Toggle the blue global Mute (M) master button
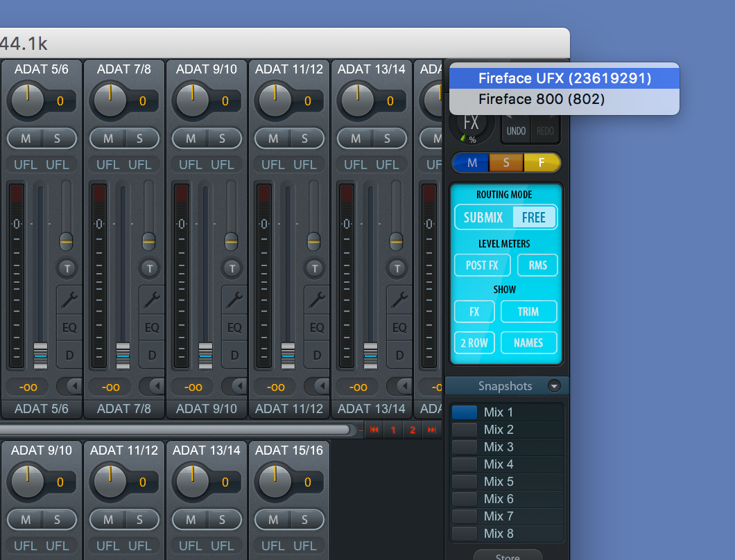 [472, 163]
